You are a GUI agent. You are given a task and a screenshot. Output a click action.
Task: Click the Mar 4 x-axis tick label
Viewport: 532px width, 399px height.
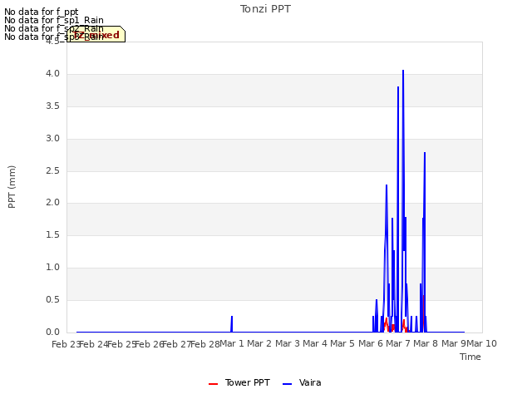315,343
